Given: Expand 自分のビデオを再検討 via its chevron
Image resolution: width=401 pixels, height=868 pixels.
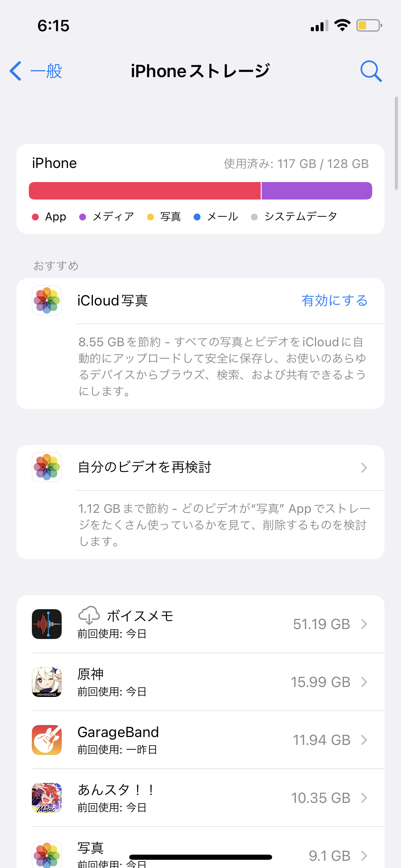Looking at the screenshot, I should click(x=364, y=468).
